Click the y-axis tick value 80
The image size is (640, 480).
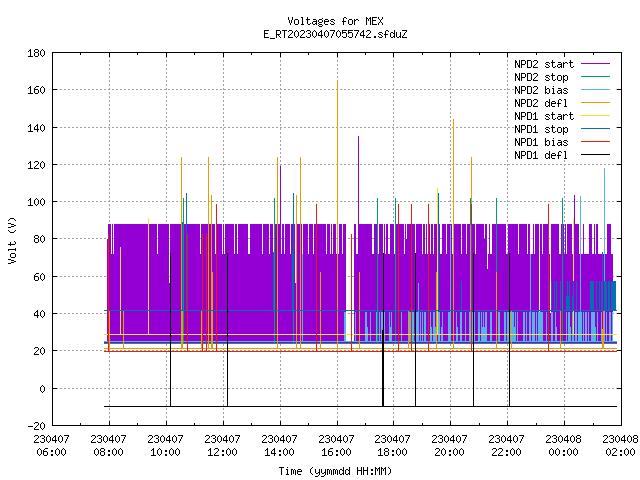pos(39,239)
